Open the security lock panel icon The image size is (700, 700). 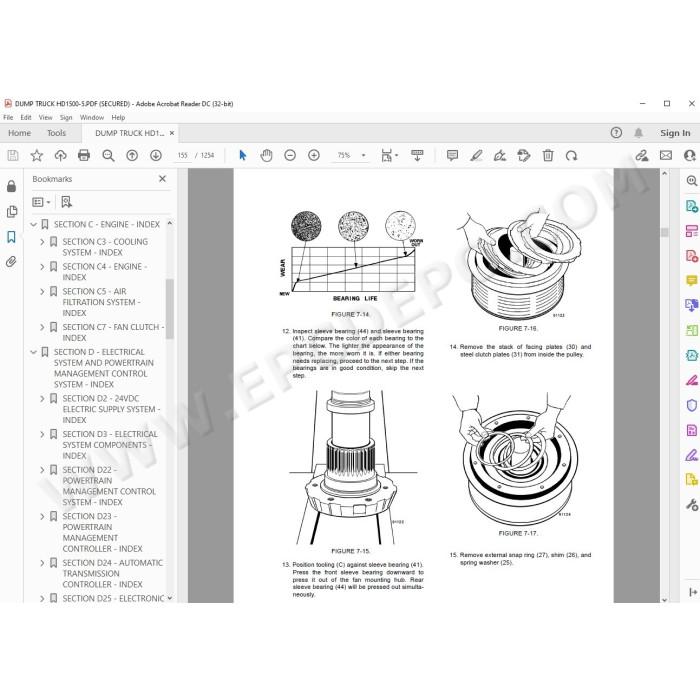coord(12,186)
